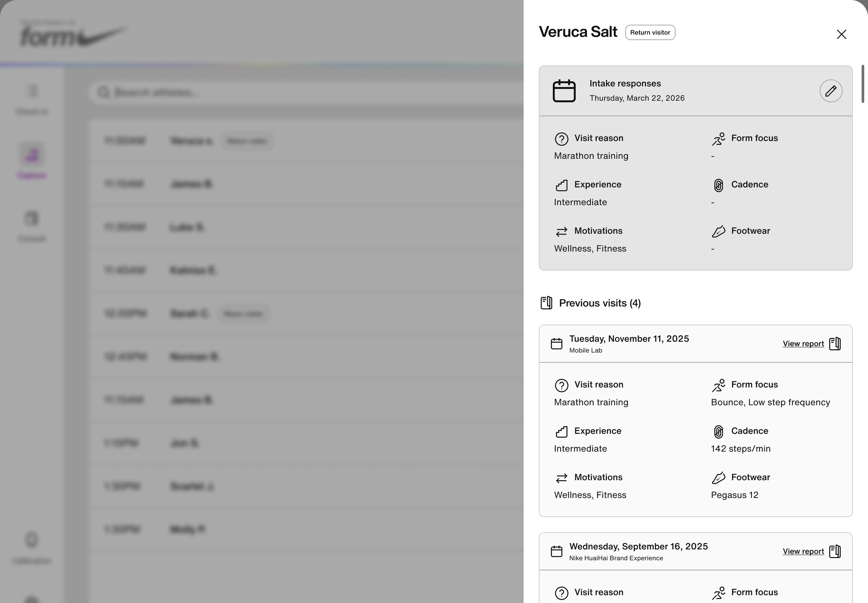Click Form focus runner icon in Intake responses
The height and width of the screenshot is (603, 868).
(x=718, y=139)
